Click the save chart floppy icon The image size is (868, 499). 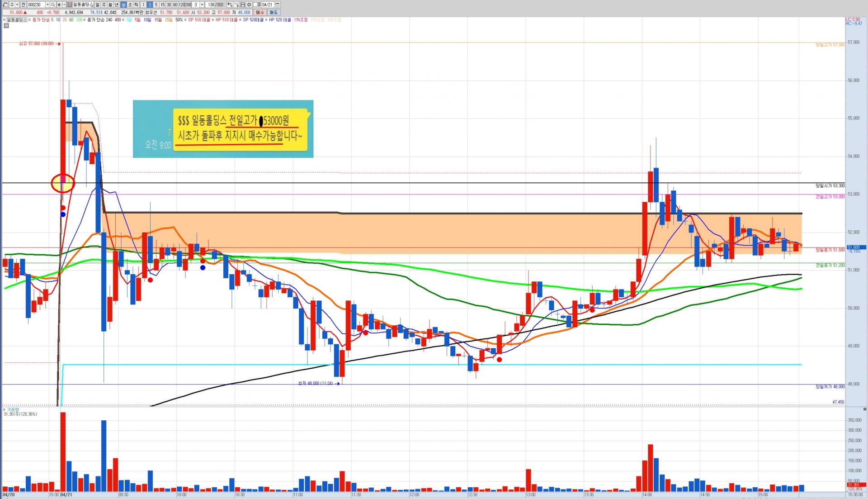242,5
